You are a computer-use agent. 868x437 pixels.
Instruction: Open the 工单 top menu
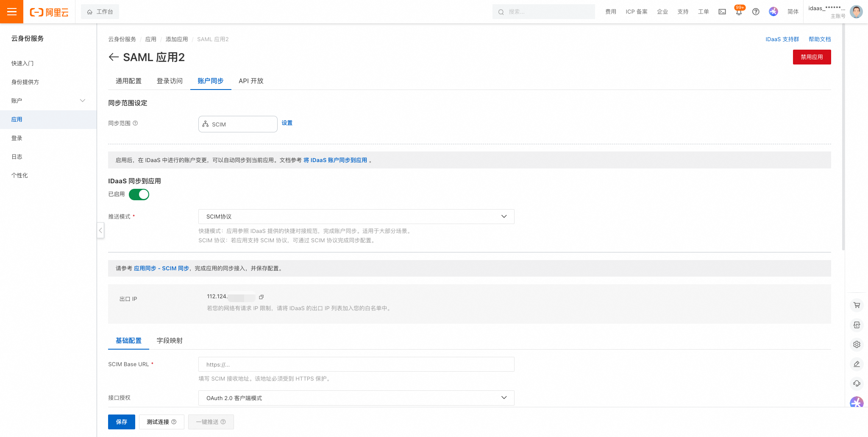point(704,12)
